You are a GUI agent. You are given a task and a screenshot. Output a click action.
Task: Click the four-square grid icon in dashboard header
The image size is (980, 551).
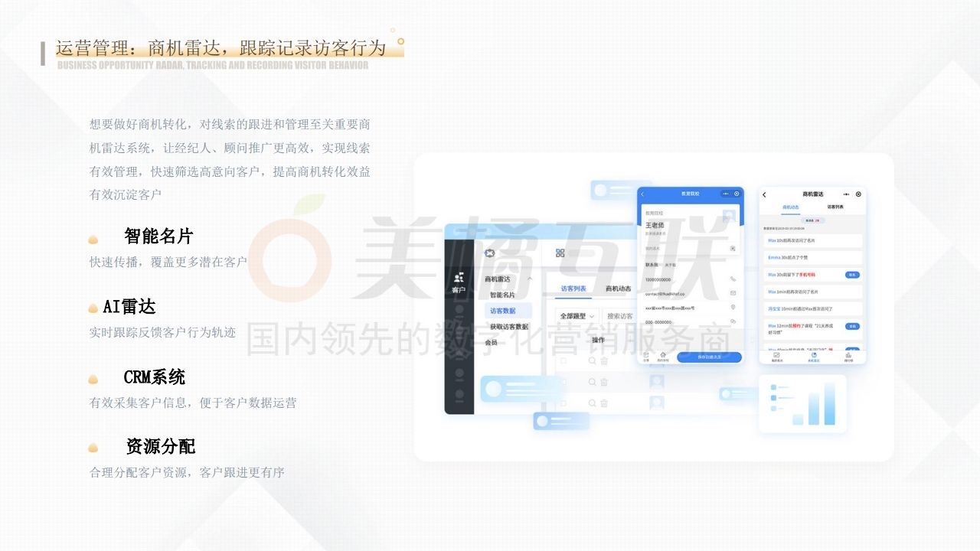point(560,253)
